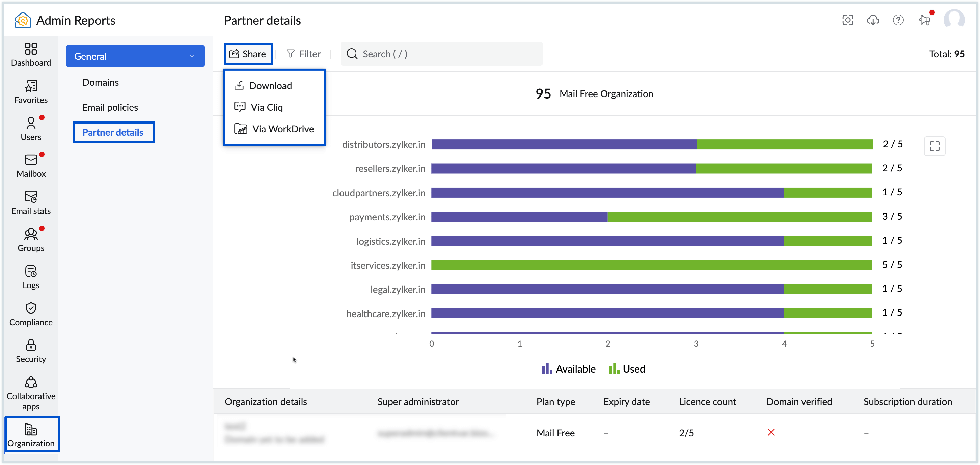Select the Domains menu item

click(x=102, y=82)
